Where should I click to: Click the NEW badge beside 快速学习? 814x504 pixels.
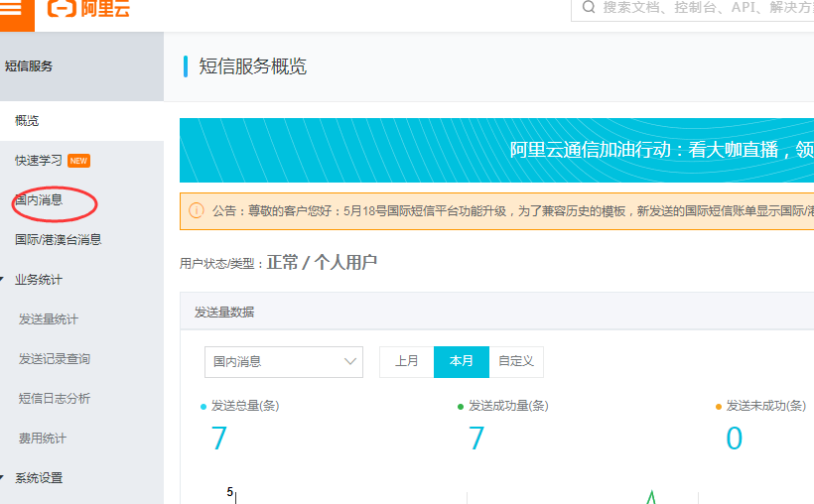[x=78, y=161]
